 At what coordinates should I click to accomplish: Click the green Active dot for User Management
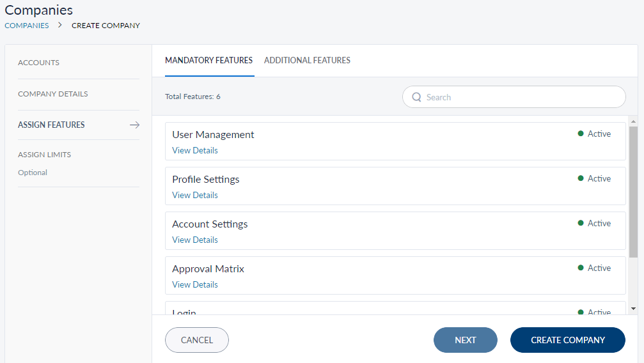pyautogui.click(x=581, y=134)
